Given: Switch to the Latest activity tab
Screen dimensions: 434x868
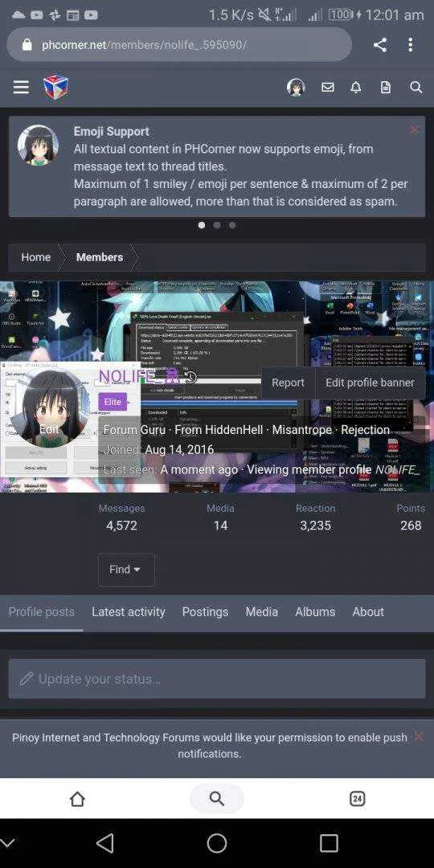Looking at the screenshot, I should (x=129, y=612).
